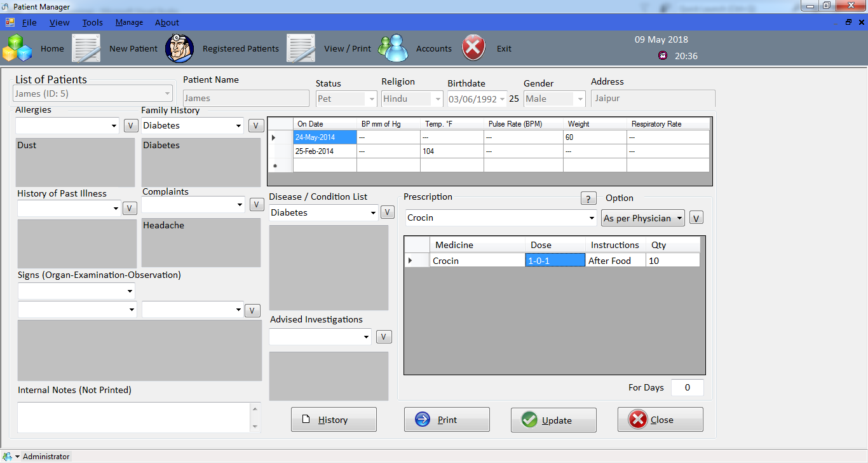
Task: Click the Print button
Action: [x=447, y=420]
